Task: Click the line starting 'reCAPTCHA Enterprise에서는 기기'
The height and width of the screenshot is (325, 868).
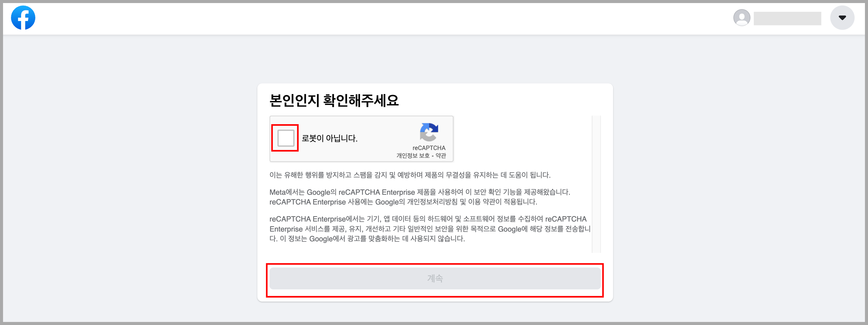Action: coord(428,219)
